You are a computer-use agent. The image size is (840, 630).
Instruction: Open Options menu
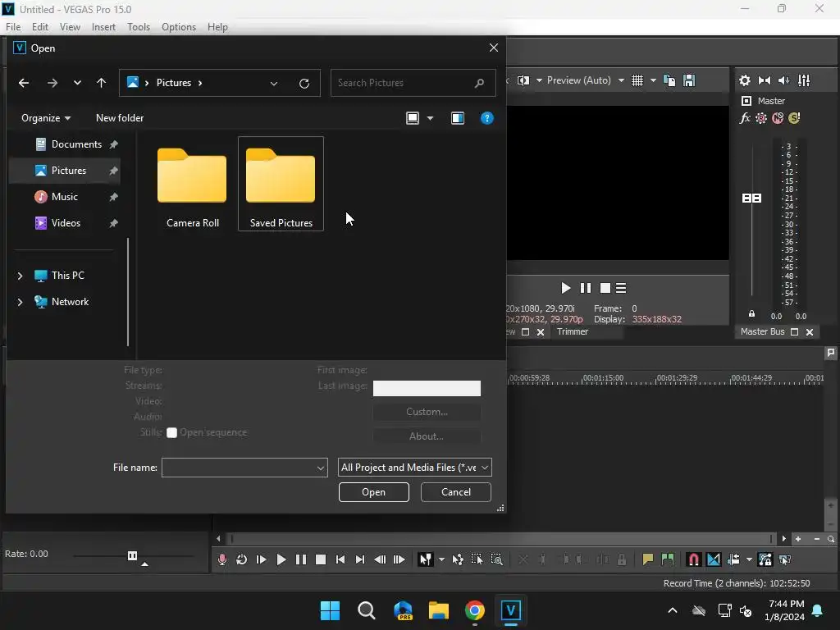(178, 27)
